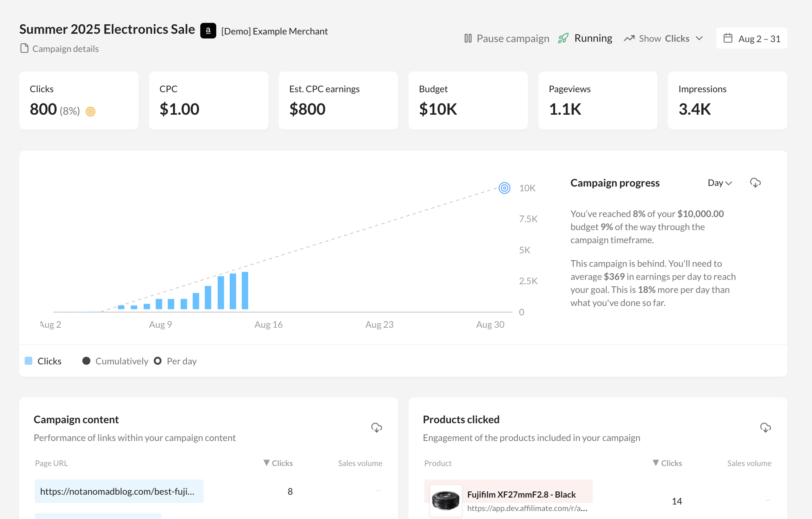Click the Running status label
The width and height of the screenshot is (812, 519).
click(x=593, y=38)
